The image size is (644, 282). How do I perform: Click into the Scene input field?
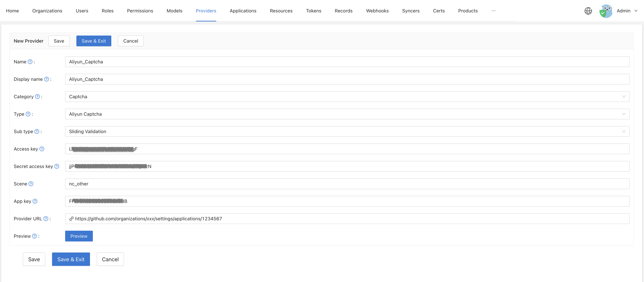pos(347,184)
